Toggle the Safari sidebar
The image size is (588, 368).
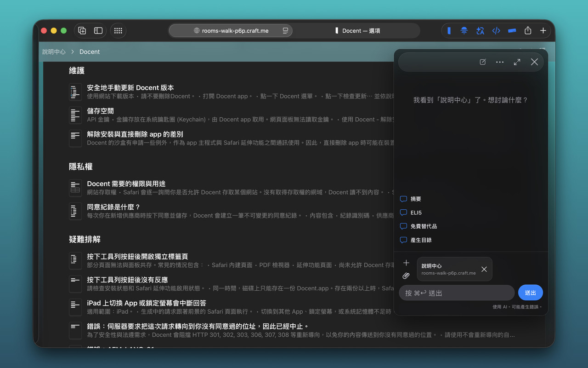(98, 31)
